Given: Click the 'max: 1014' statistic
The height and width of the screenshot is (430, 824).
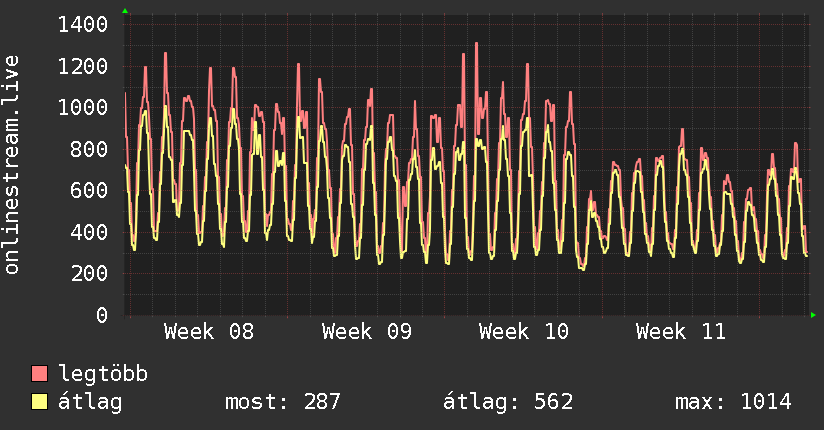Looking at the screenshot, I should [733, 402].
